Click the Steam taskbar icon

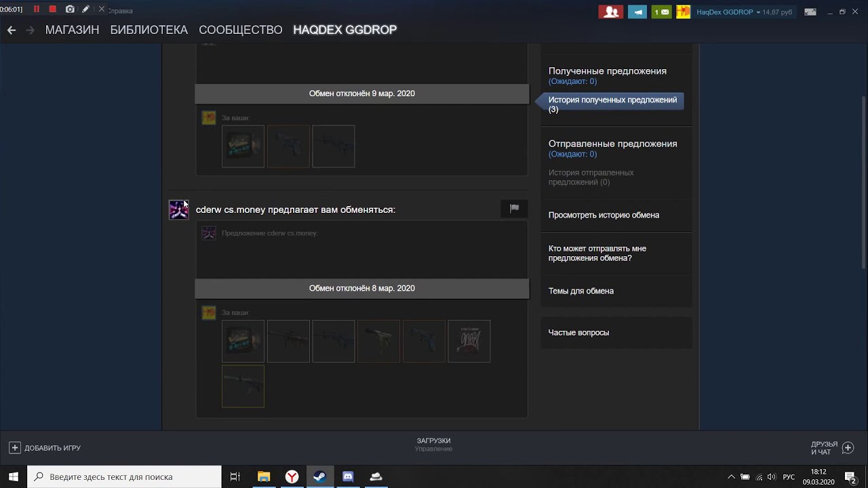319,476
